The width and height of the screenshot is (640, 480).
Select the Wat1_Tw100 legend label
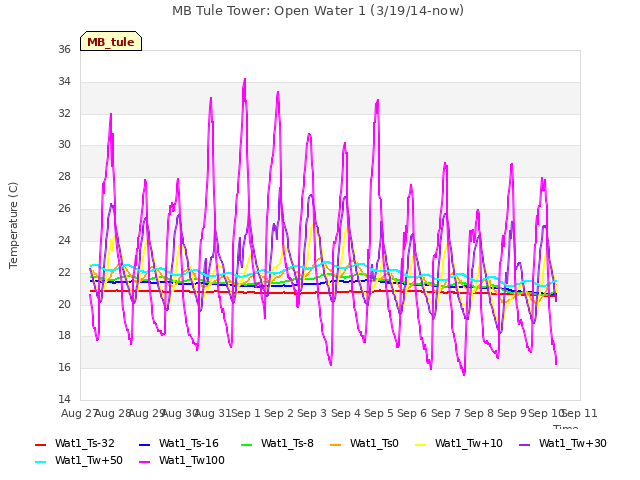click(x=191, y=460)
